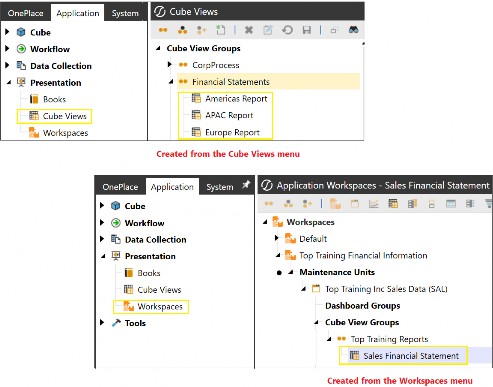
Task: Click the pin icon beside the System tab
Action: [x=246, y=184]
